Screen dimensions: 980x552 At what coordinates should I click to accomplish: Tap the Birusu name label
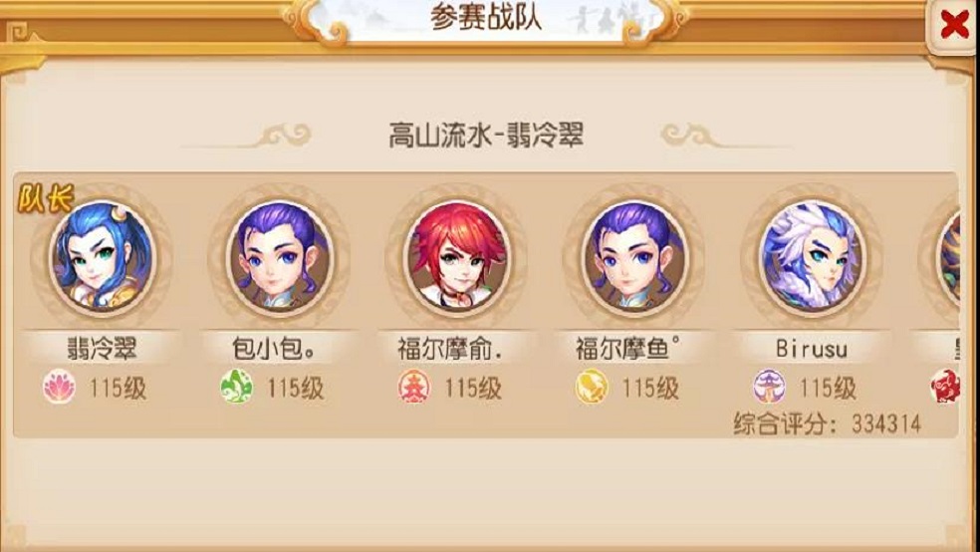pyautogui.click(x=812, y=349)
